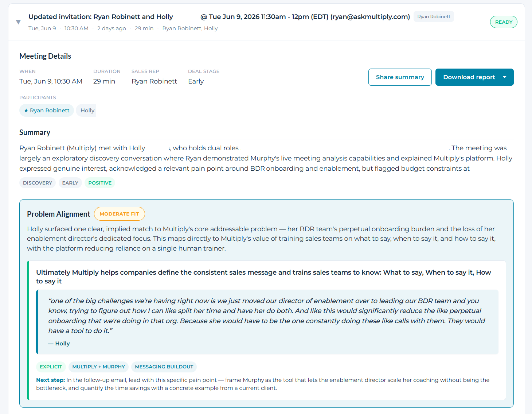Click the DISCOVERY tag
The width and height of the screenshot is (532, 414).
tap(38, 183)
